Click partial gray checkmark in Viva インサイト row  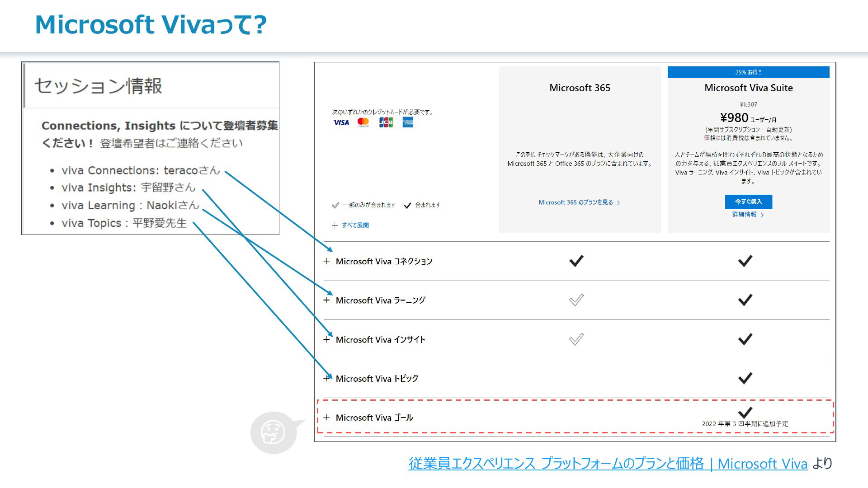[576, 339]
